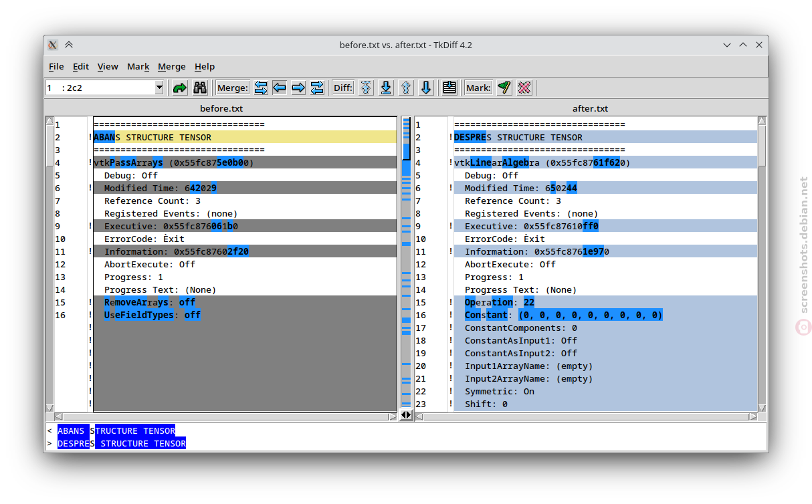Open Find with the binoculars icon

(x=200, y=88)
